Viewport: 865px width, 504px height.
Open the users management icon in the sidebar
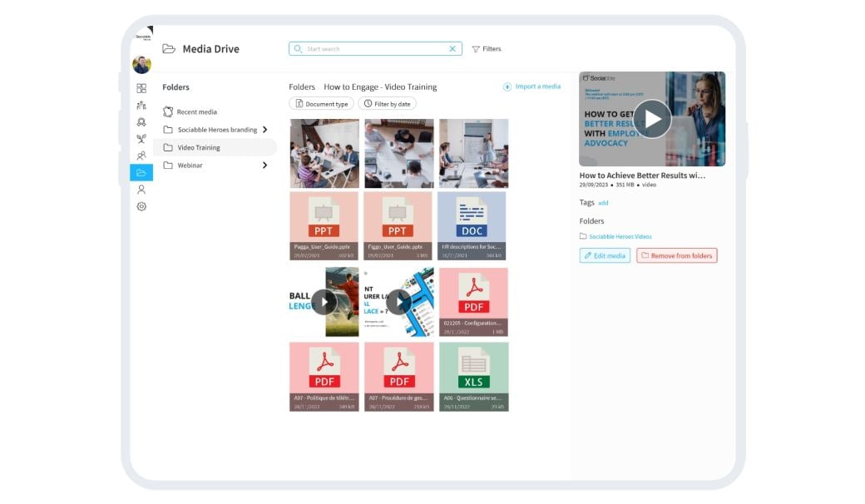pos(141,156)
